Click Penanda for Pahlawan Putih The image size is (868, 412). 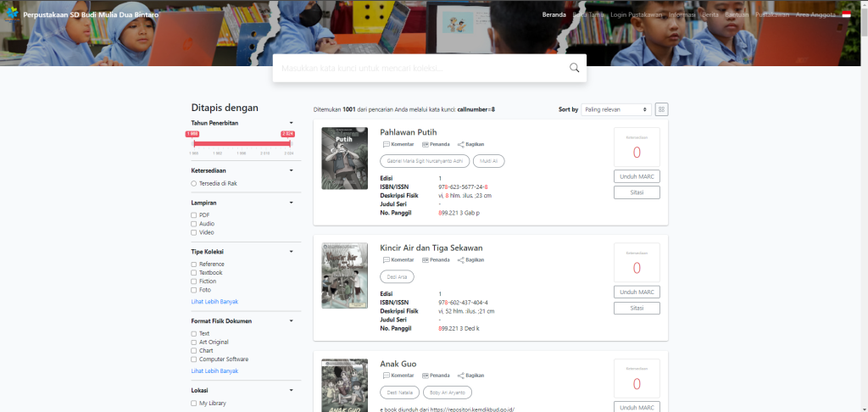tap(436, 144)
